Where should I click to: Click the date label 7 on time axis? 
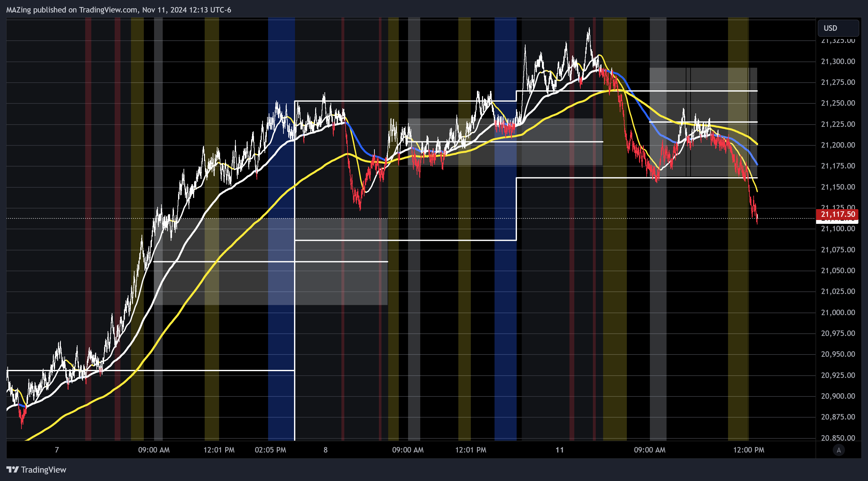click(x=57, y=450)
